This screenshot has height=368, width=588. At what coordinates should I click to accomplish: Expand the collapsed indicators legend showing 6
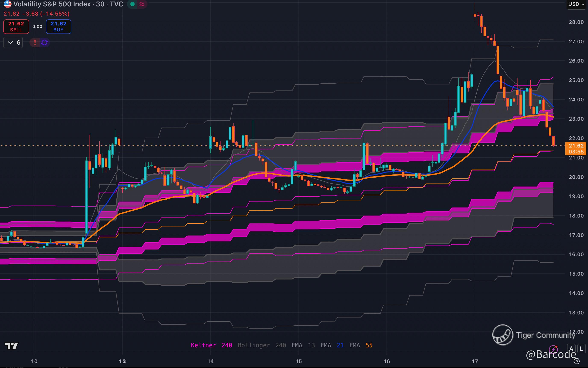(13, 43)
